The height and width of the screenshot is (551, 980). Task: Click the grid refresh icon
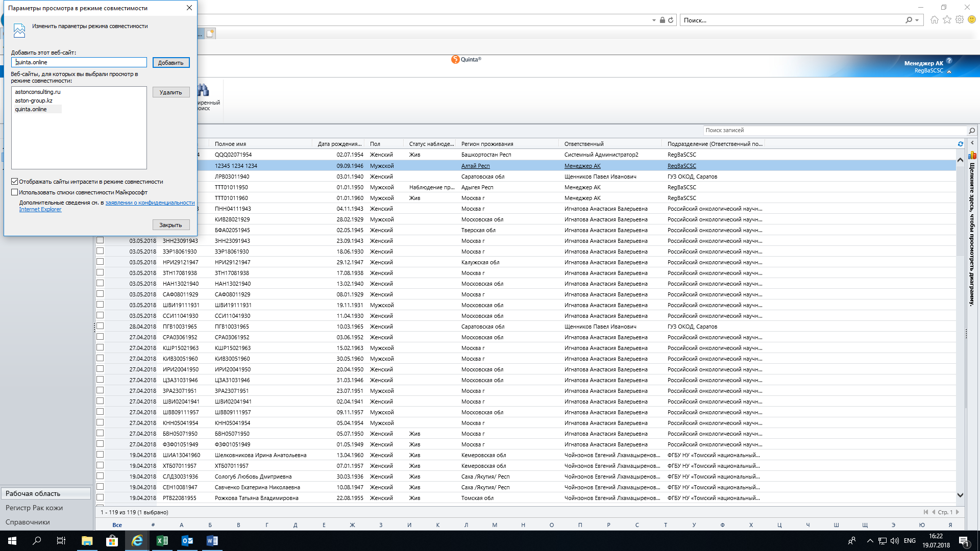coord(960,144)
